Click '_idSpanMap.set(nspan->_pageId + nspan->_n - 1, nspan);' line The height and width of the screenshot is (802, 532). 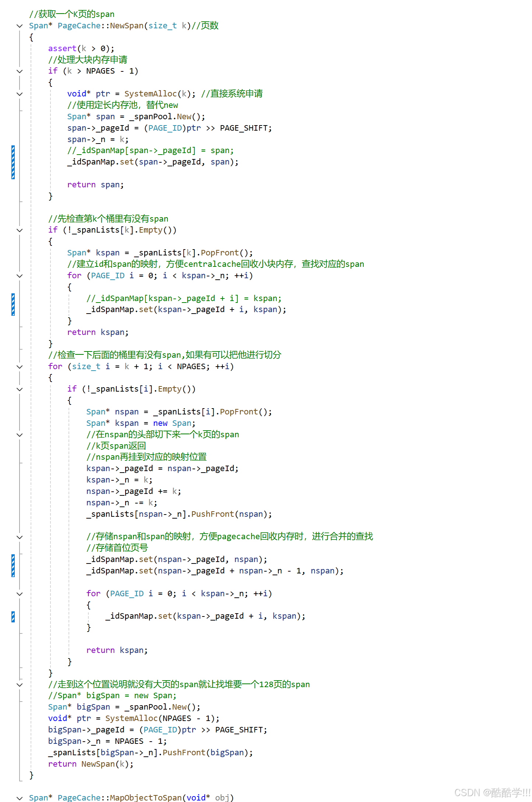point(215,571)
